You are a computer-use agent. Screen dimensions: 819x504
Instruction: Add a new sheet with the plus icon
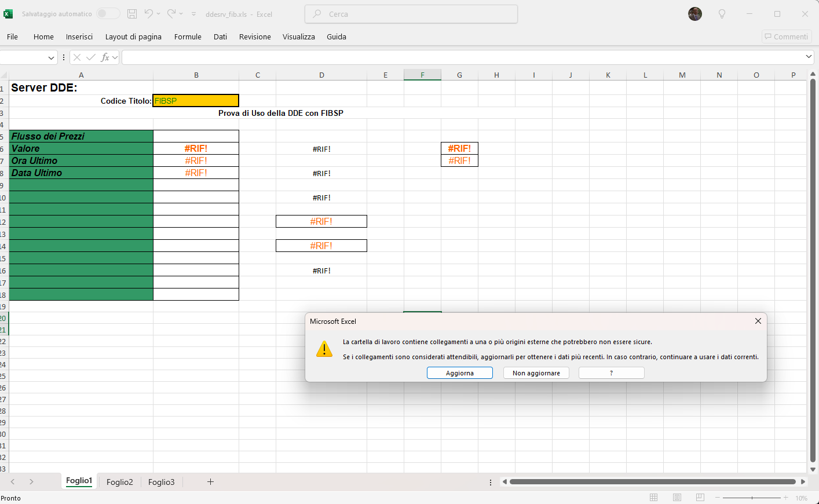(x=210, y=482)
